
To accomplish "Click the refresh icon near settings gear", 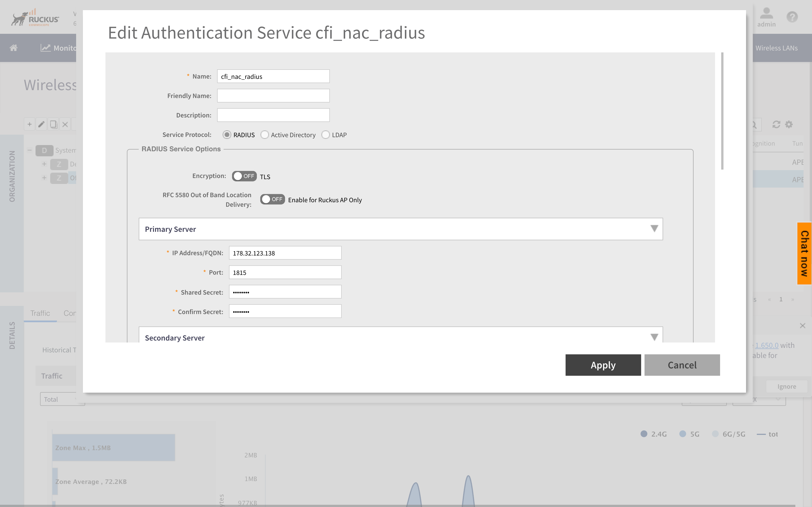I will click(x=776, y=124).
